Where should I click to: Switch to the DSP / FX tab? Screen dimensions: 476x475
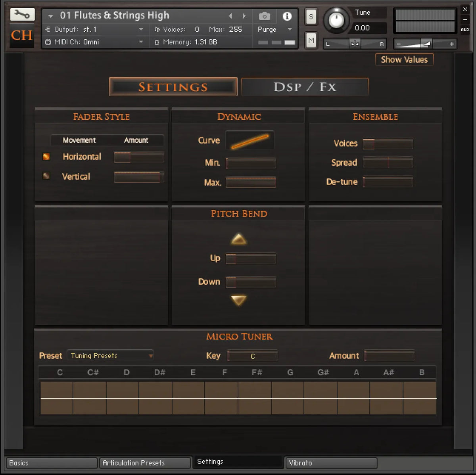coord(305,87)
